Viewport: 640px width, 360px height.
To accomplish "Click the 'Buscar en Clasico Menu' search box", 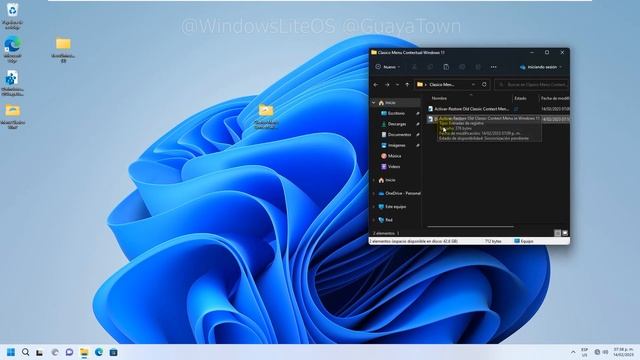I will pyautogui.click(x=531, y=84).
